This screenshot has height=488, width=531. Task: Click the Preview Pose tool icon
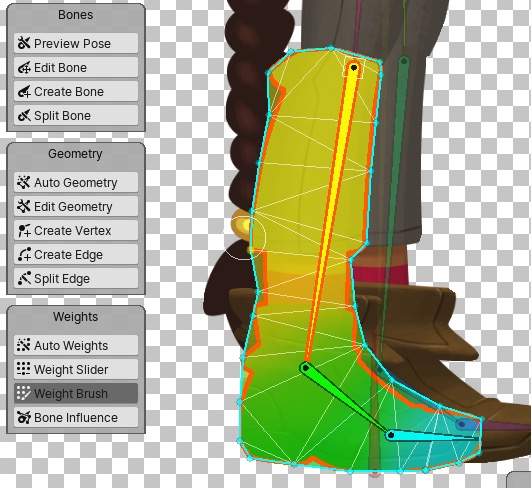click(x=24, y=43)
